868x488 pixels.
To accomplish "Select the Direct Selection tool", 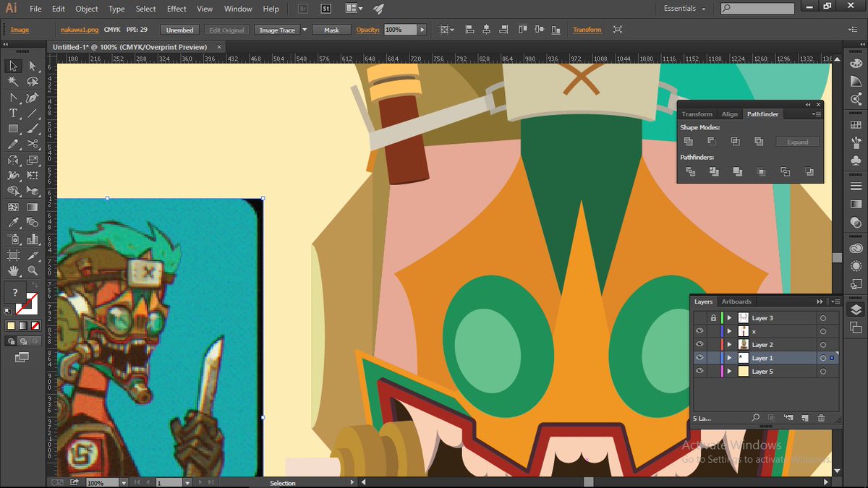I will tap(33, 66).
